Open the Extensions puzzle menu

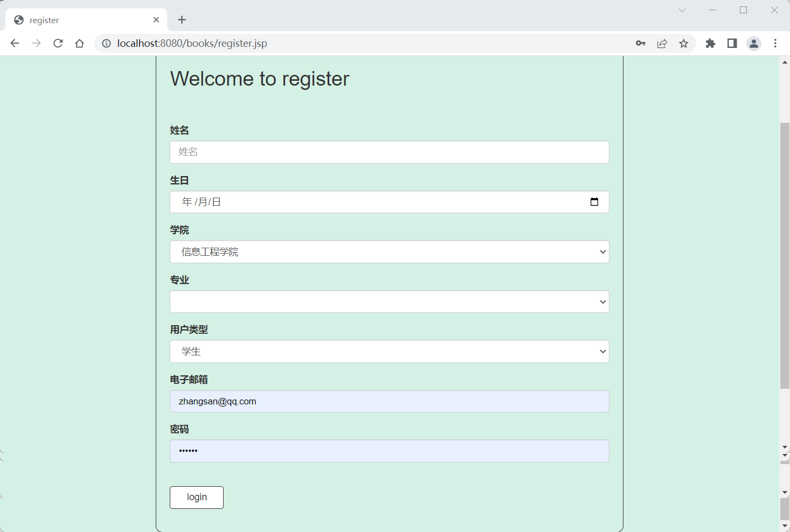coord(711,44)
